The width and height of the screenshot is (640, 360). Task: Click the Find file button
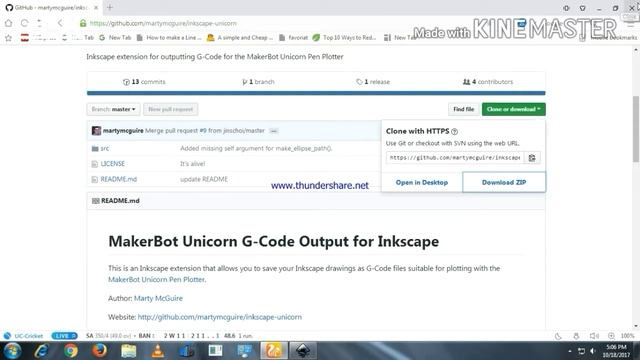coord(464,109)
